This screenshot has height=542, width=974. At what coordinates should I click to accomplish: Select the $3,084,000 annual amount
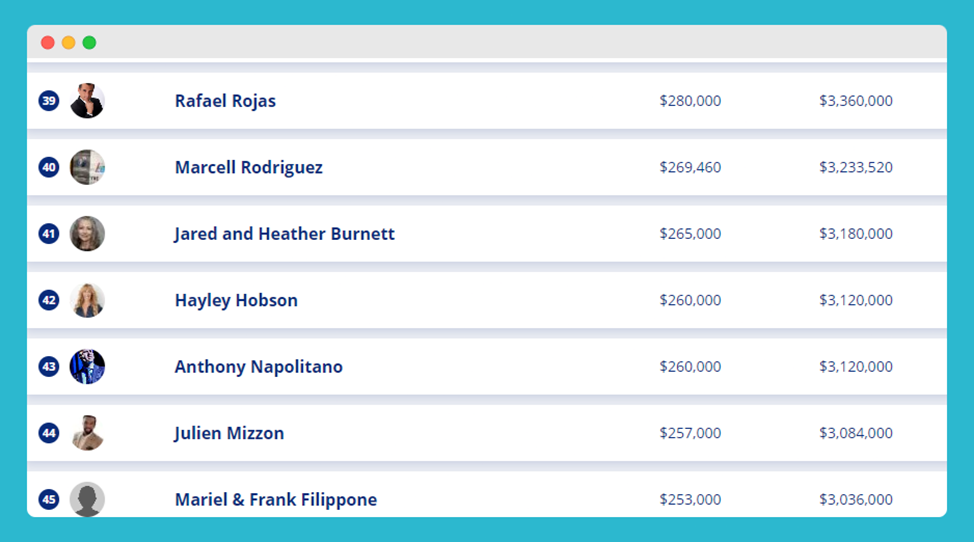(855, 433)
